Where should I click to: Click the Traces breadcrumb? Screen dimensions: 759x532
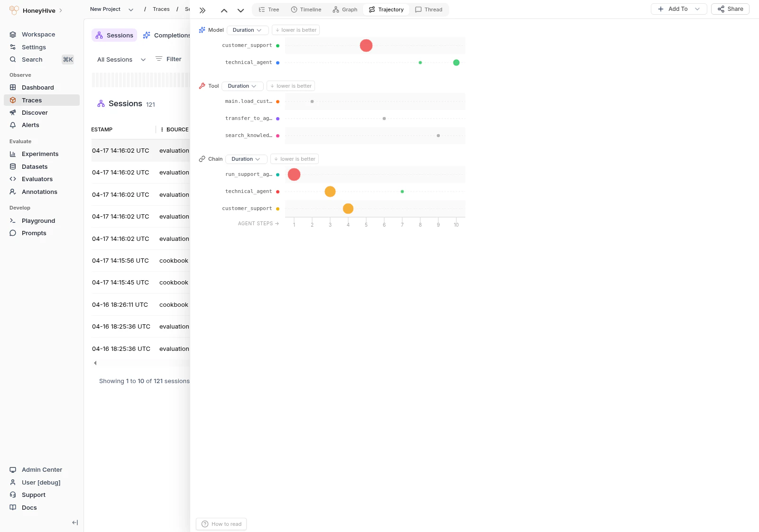pyautogui.click(x=161, y=9)
